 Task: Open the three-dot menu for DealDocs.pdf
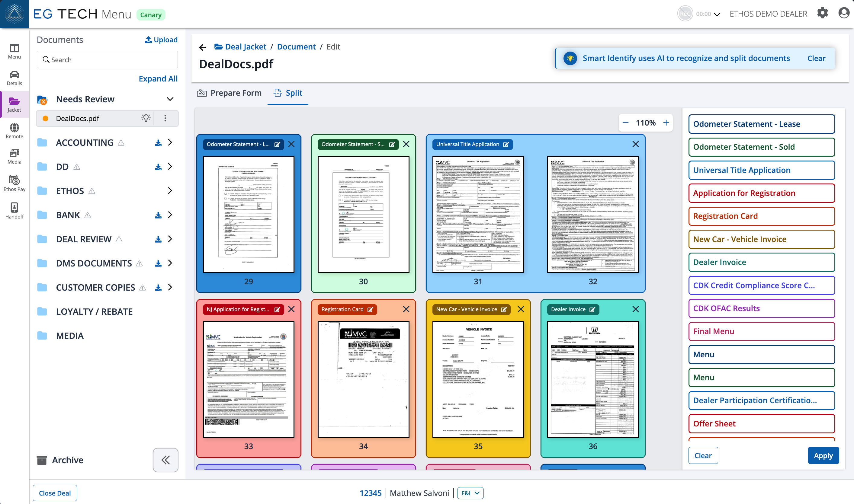click(x=165, y=118)
